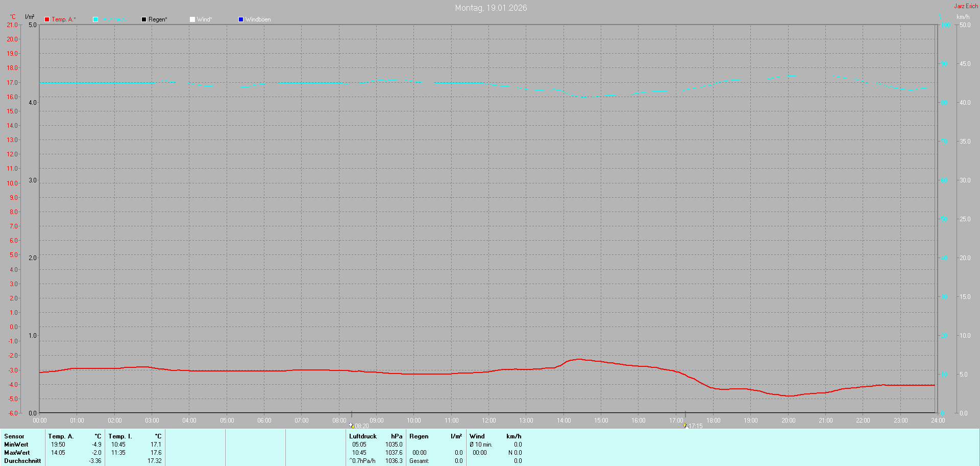Click the 11:35 indoor maximum time
The height and width of the screenshot is (466, 980).
pos(118,453)
